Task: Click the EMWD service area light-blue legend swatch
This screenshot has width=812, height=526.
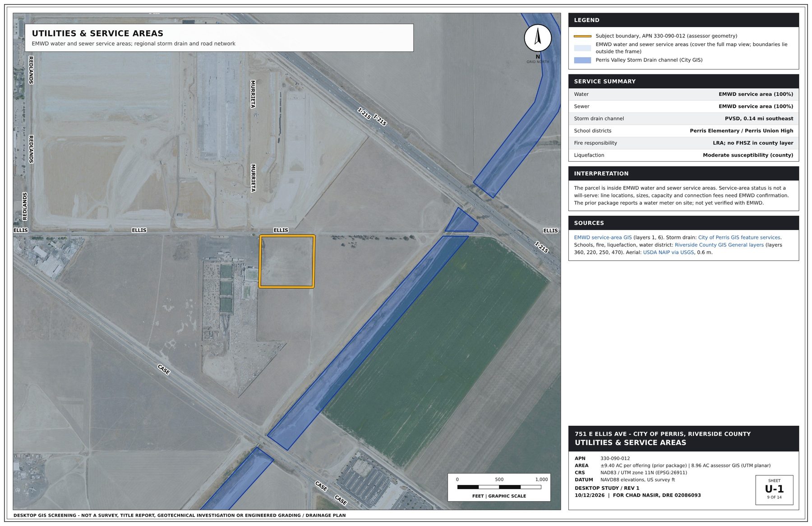Action: click(x=582, y=48)
